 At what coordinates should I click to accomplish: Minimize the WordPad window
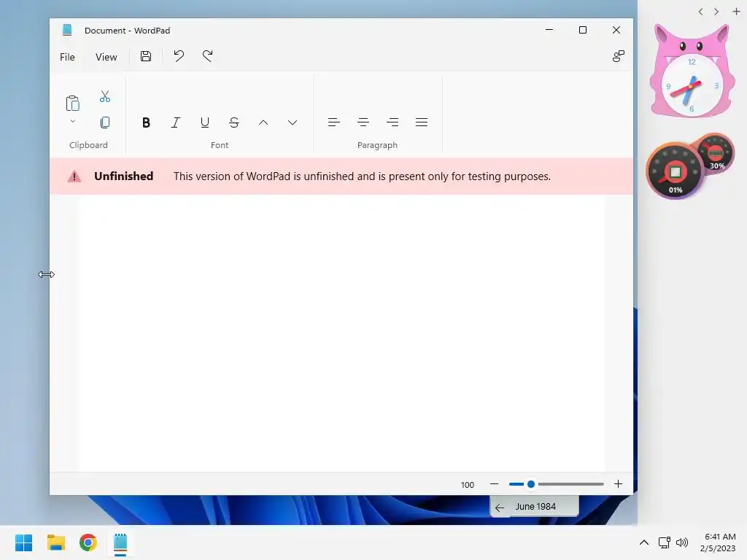(549, 30)
